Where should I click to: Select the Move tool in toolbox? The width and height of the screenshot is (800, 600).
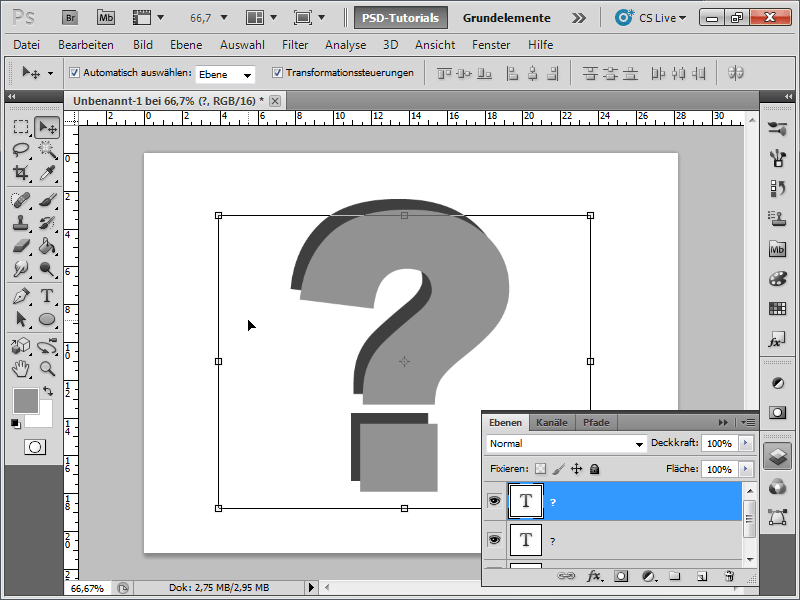(47, 127)
